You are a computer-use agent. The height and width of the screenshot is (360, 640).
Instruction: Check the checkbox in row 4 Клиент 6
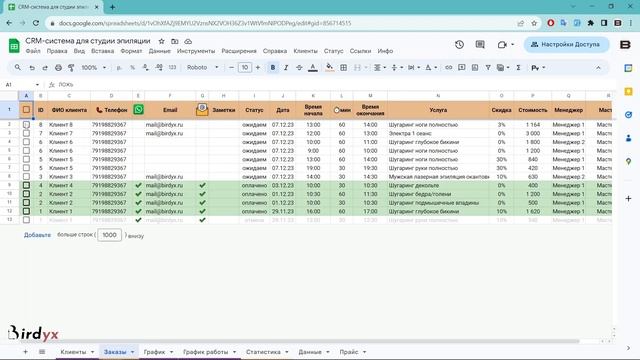click(26, 142)
